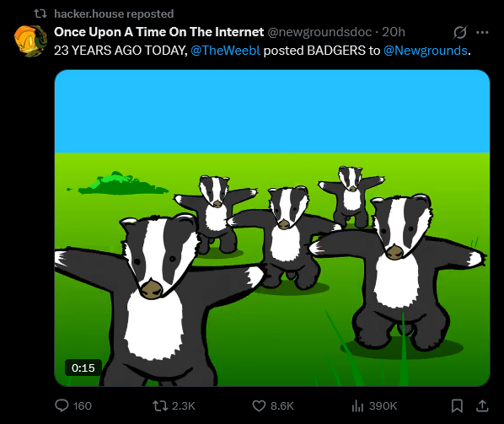The height and width of the screenshot is (424, 504).
Task: View the 2.3K repost count
Action: pos(184,405)
